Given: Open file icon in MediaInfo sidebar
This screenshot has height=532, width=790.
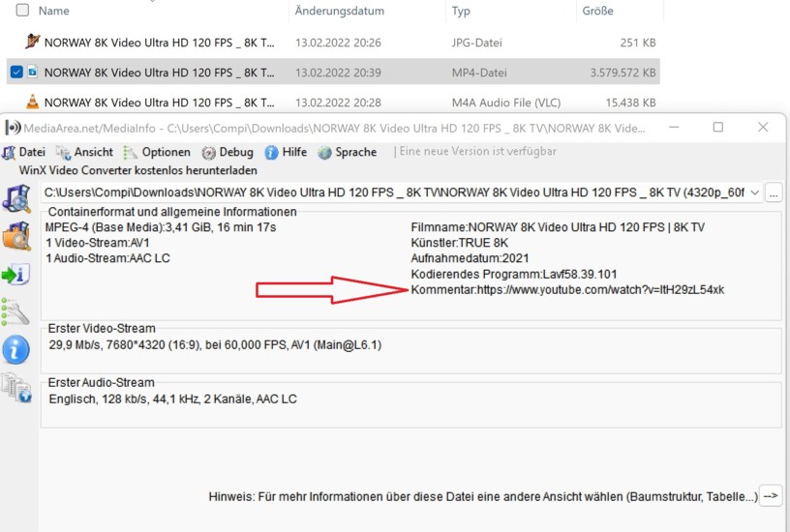Looking at the screenshot, I should (16, 198).
